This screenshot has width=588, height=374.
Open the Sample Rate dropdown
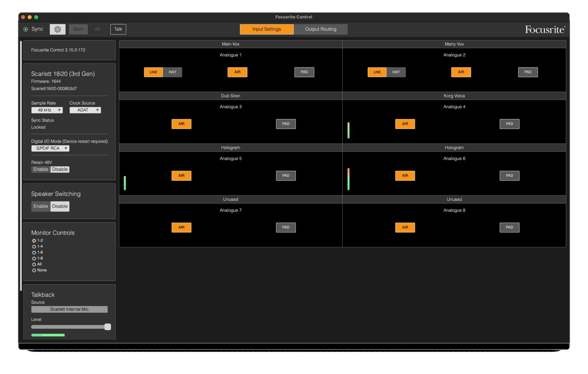click(x=47, y=110)
